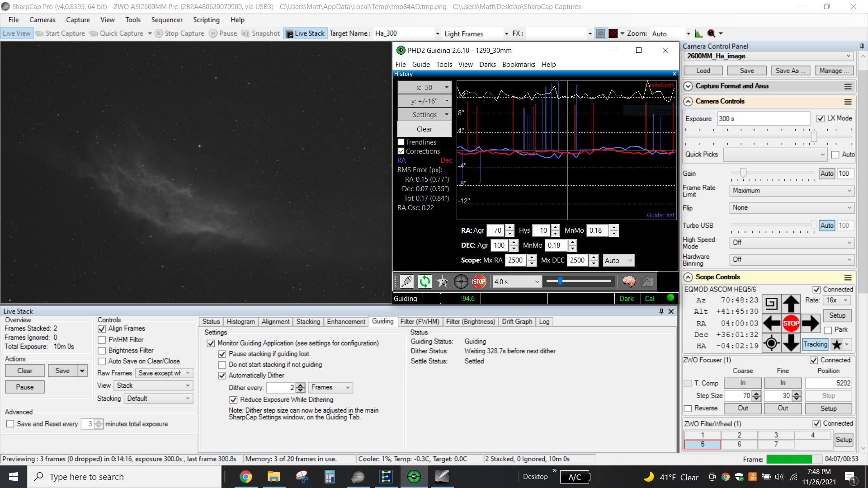868x488 pixels.
Task: Switch to the Drift Graph tab
Action: (x=517, y=322)
